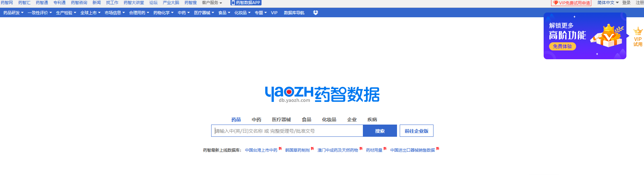Click the 前往企业版 button

417,131
